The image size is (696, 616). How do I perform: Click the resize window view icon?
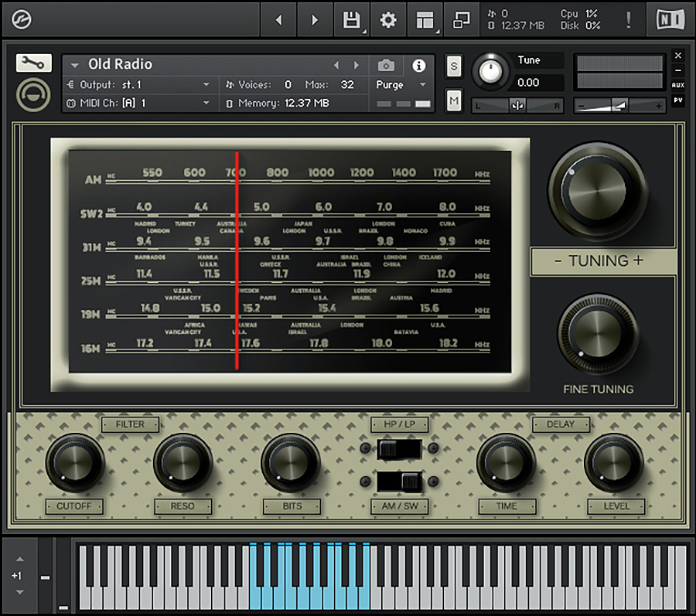click(461, 19)
